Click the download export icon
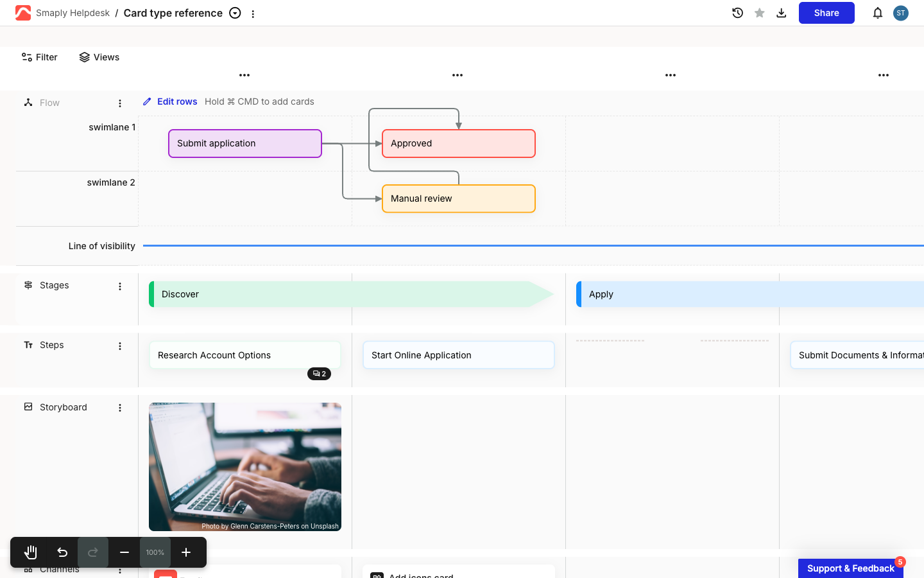Image resolution: width=924 pixels, height=578 pixels. point(782,13)
